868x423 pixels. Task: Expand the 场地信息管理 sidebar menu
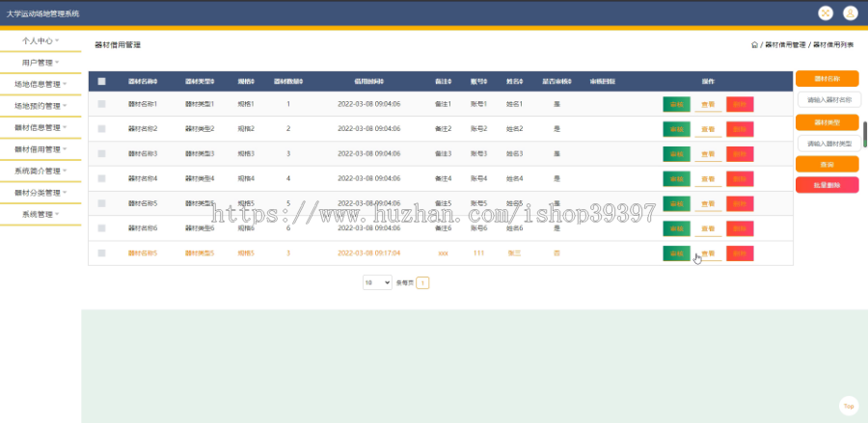click(x=41, y=84)
